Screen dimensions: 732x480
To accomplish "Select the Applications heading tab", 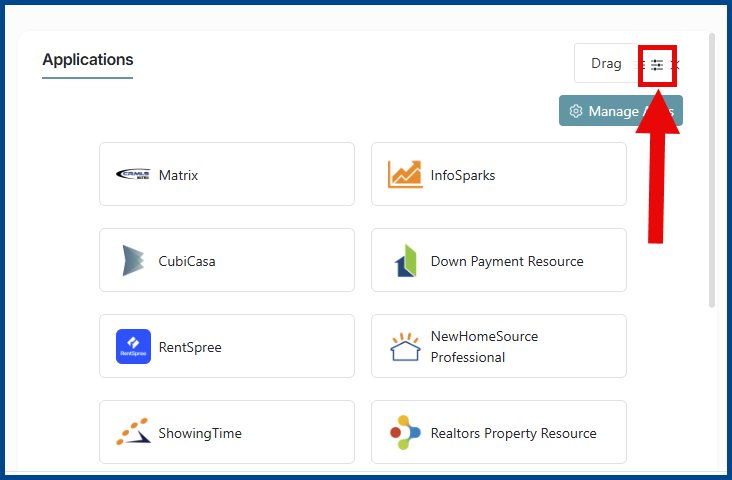I will [88, 60].
